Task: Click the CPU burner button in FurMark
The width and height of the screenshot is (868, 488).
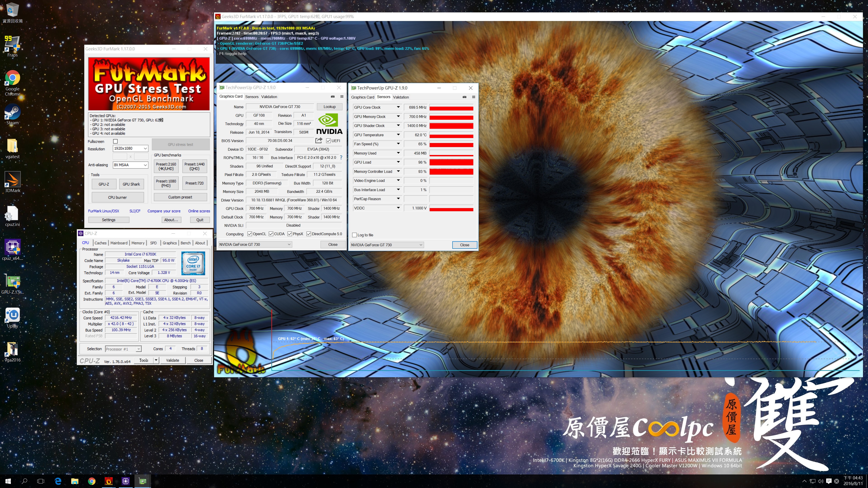Action: [118, 197]
